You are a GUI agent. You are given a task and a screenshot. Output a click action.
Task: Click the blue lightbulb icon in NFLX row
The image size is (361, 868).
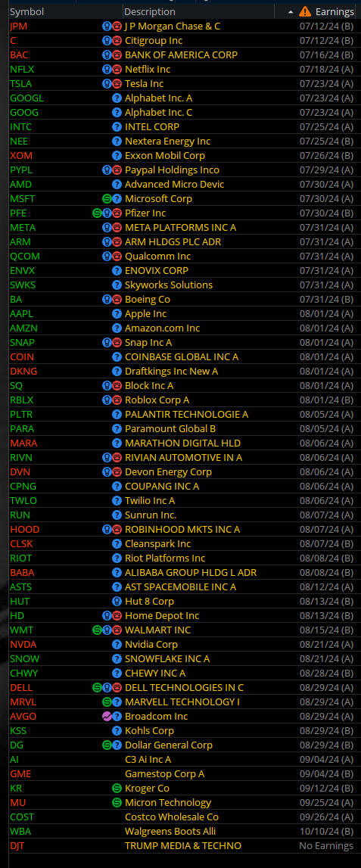click(107, 69)
